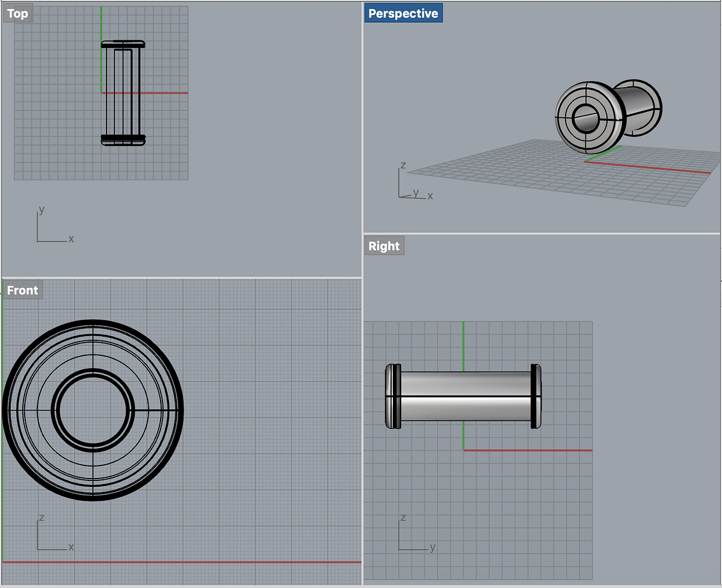Click the Right viewport label
722x588 pixels.
tap(384, 246)
